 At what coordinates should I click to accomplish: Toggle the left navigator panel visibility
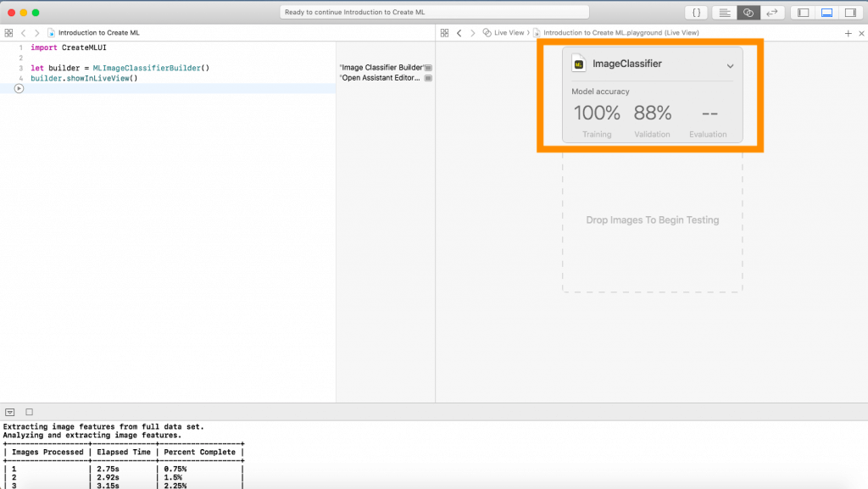[x=801, y=12]
